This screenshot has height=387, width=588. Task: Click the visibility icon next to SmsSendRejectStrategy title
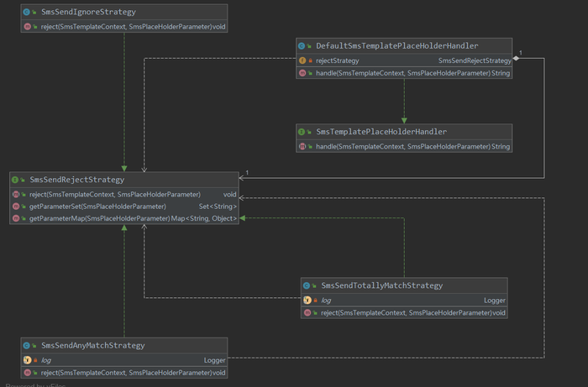[x=23, y=180]
